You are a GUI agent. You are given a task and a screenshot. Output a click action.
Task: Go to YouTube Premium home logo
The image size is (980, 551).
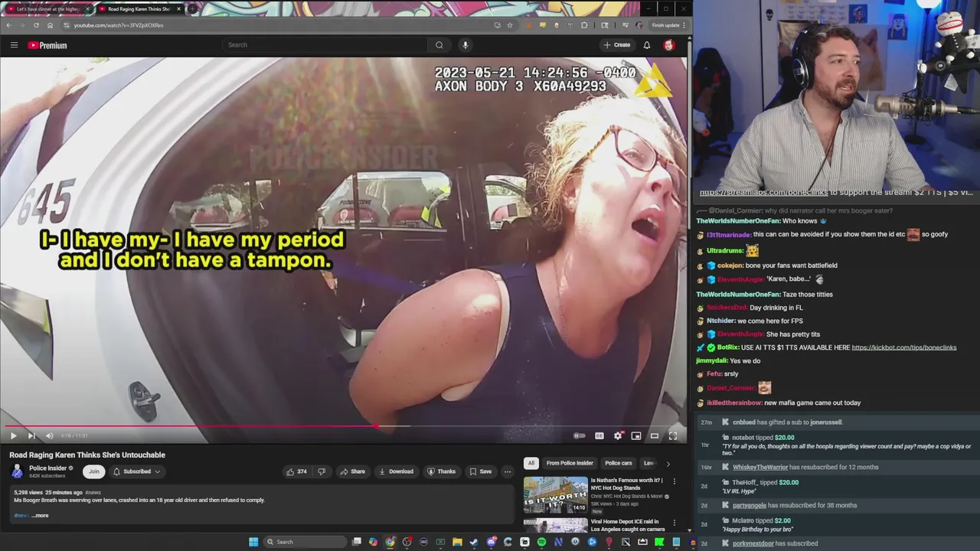[47, 45]
